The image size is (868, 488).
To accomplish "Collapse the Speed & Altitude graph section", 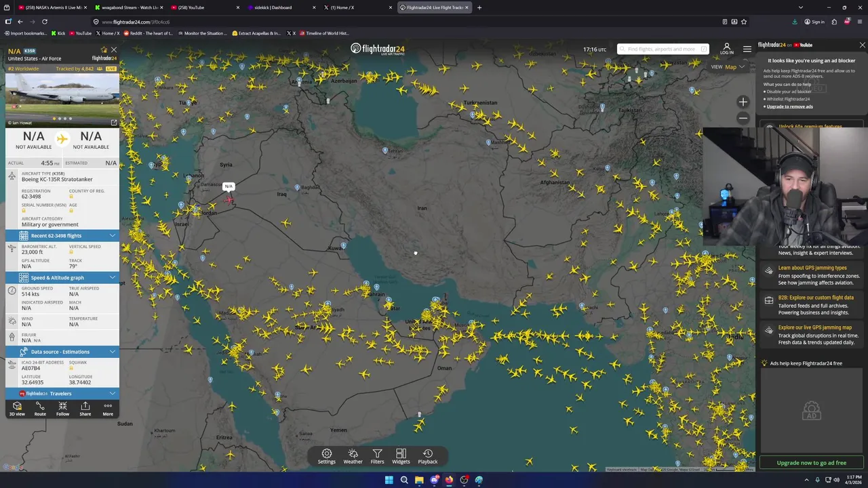I will click(x=62, y=277).
